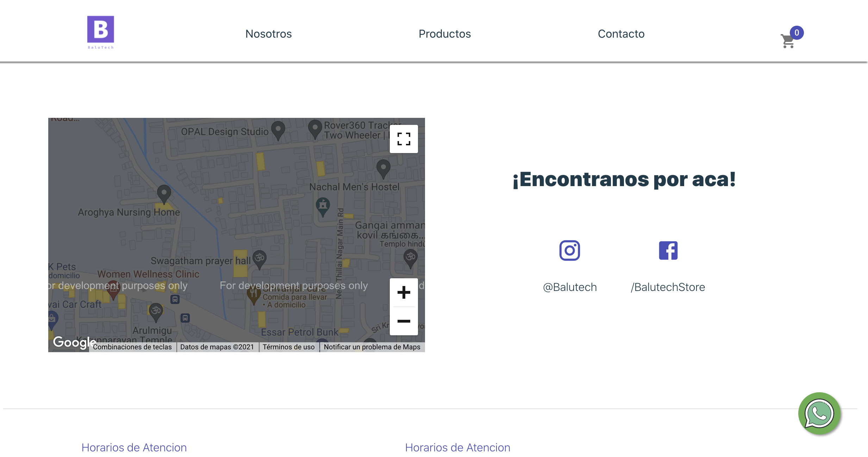Open Combinaciones de teclas on the map
The width and height of the screenshot is (868, 457).
(133, 347)
